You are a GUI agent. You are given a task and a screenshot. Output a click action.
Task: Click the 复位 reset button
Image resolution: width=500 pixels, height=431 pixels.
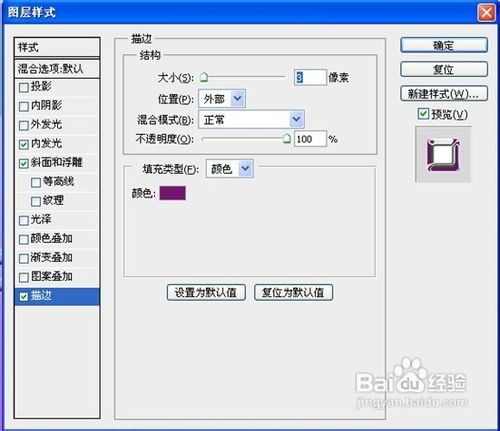444,70
